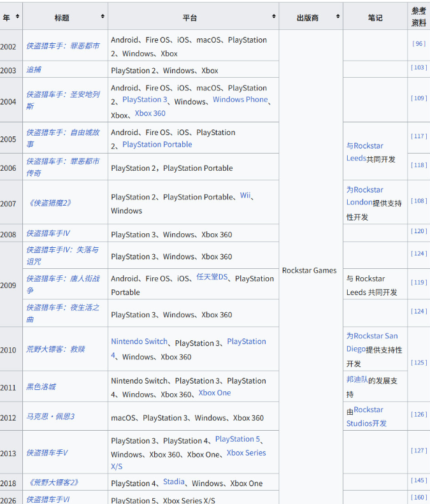The width and height of the screenshot is (430, 504).
Task: Select 笔记 column header
Action: click(x=375, y=16)
